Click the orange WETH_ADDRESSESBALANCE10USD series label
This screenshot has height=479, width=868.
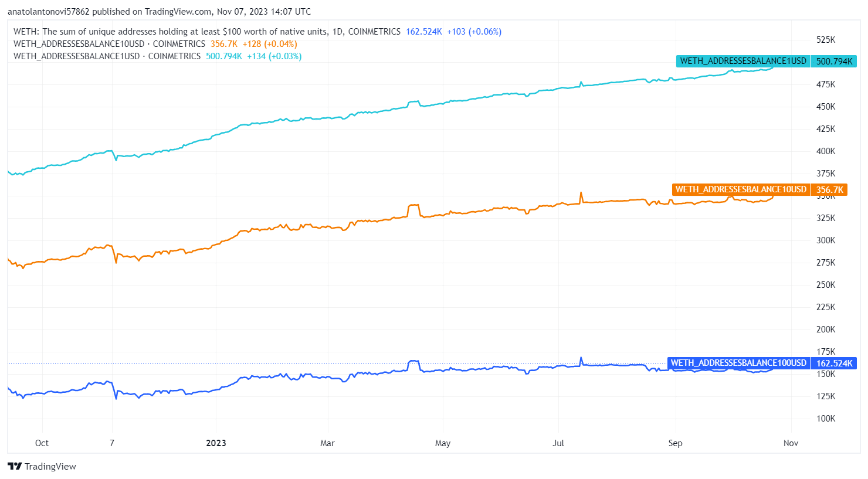click(x=741, y=189)
